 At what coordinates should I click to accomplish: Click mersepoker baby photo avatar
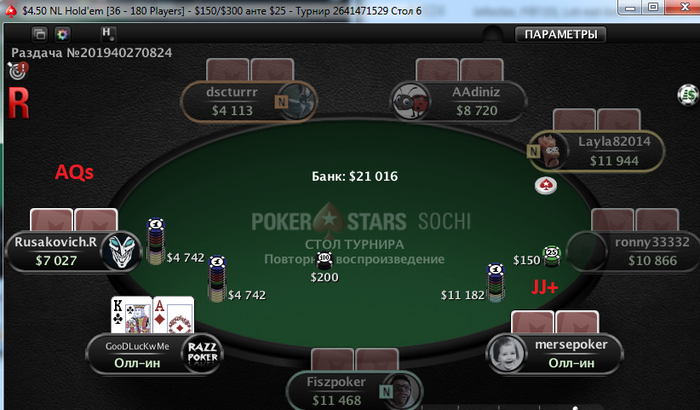506,353
